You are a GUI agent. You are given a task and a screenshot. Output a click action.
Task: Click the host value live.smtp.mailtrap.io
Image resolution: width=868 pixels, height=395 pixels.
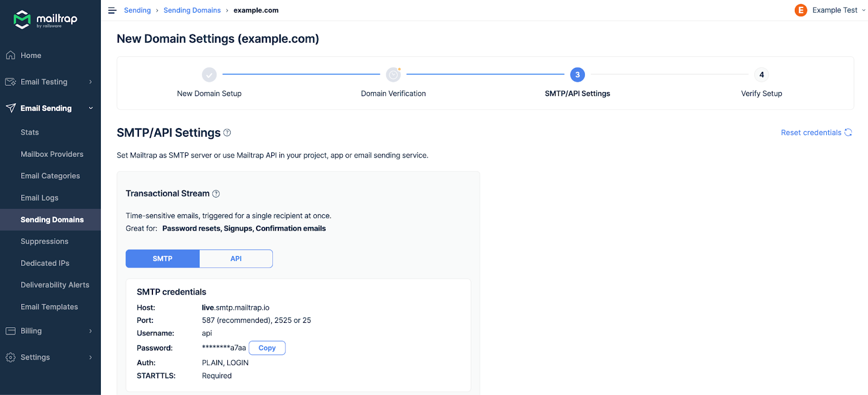tap(235, 308)
